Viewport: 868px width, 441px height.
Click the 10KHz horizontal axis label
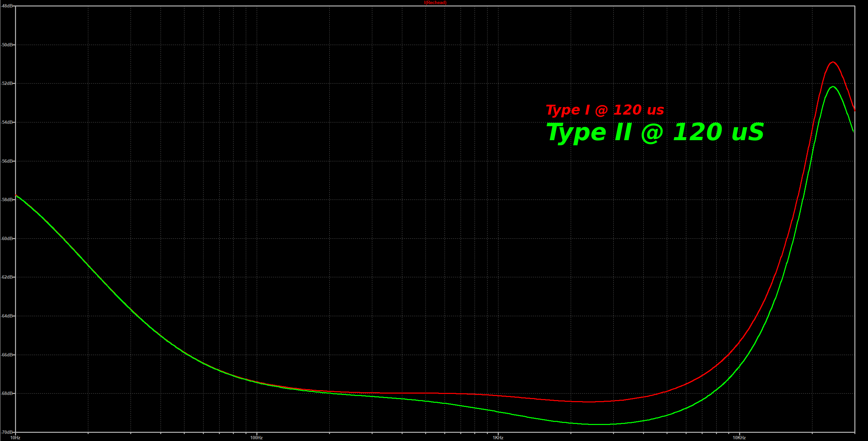point(739,438)
